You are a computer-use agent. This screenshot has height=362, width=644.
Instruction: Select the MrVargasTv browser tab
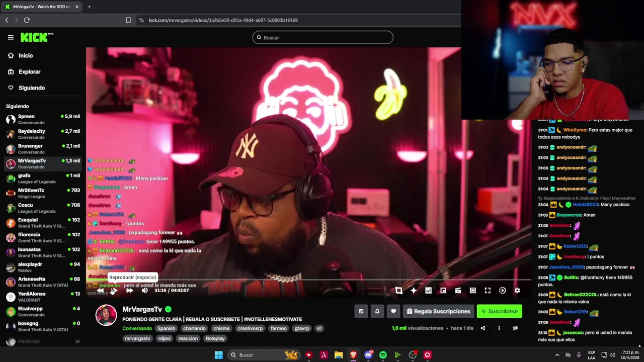coord(42,7)
